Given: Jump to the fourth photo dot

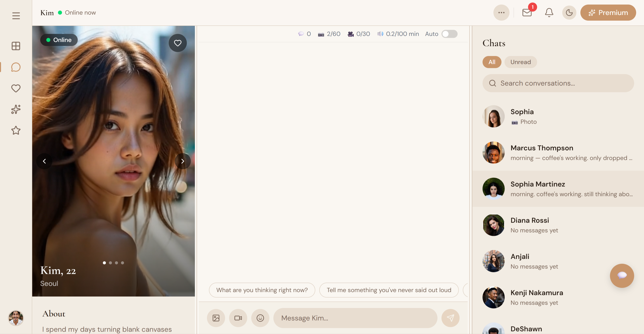Looking at the screenshot, I should [123, 263].
